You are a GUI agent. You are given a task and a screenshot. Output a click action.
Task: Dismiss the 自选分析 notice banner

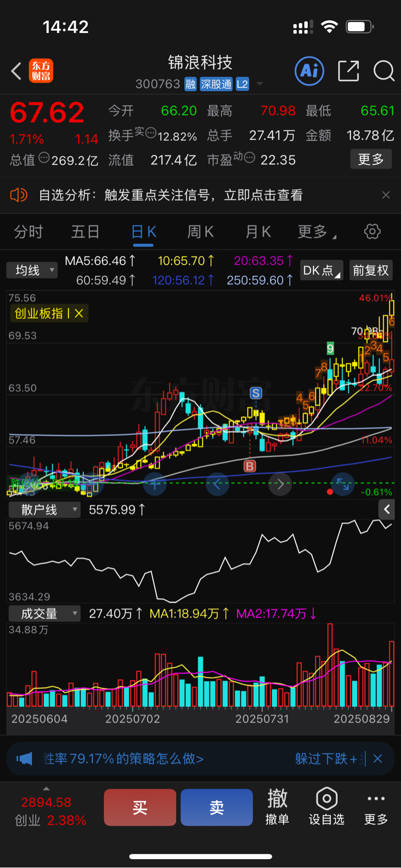[x=386, y=195]
